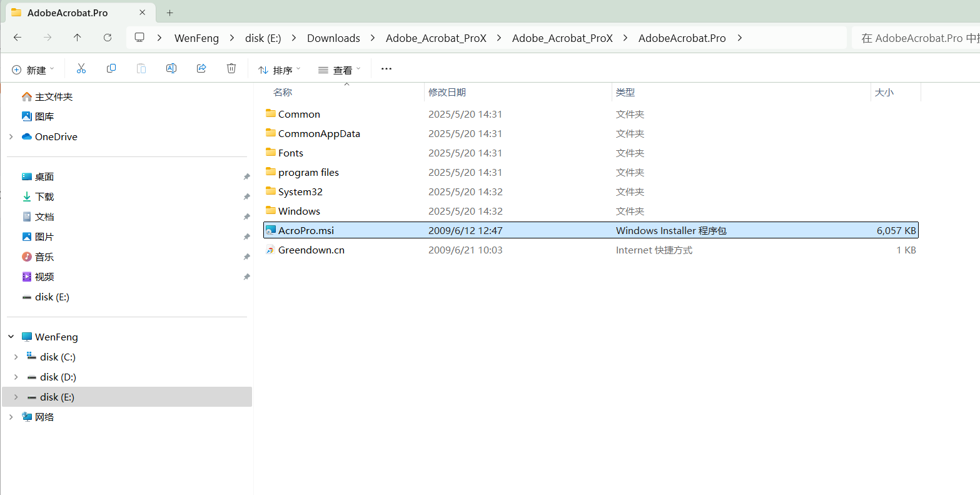Open the 新建 dropdown menu
Screen dimensions: 980x495
click(33, 69)
